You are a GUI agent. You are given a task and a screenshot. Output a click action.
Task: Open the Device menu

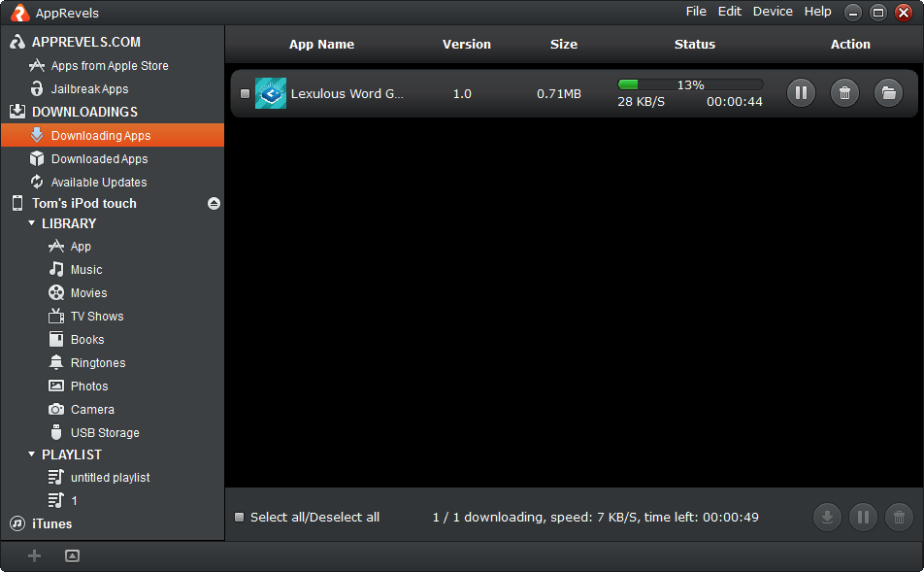click(x=773, y=12)
